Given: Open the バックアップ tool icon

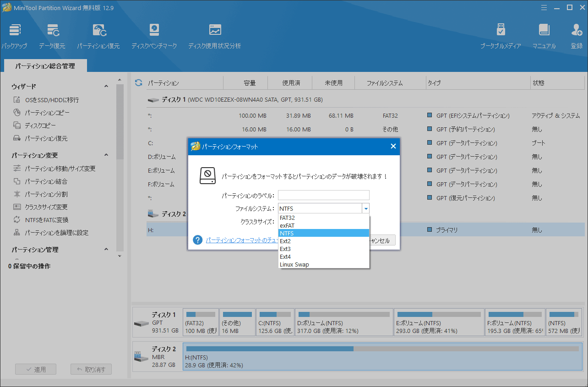Looking at the screenshot, I should point(14,36).
